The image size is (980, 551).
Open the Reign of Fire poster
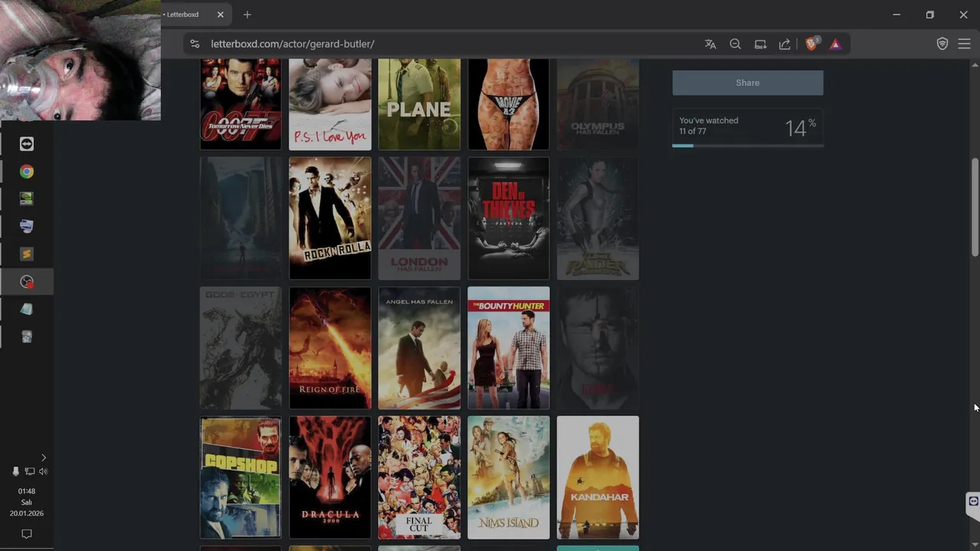click(330, 348)
